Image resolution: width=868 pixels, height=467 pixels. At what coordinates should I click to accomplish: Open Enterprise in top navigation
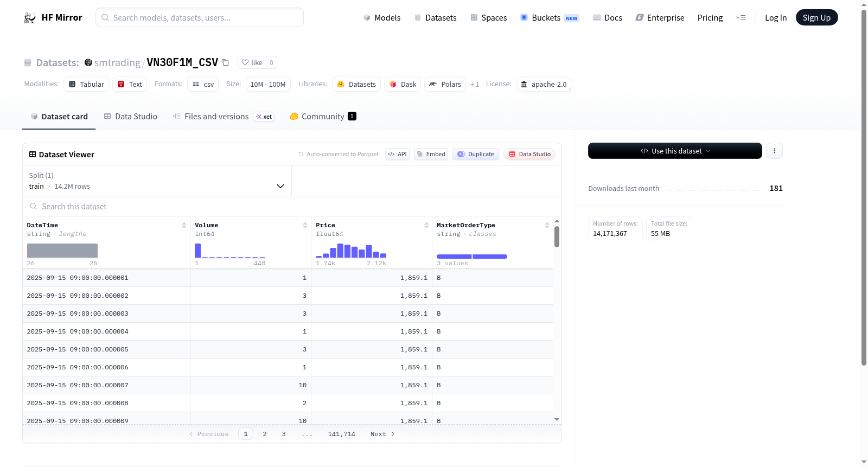[x=660, y=18]
